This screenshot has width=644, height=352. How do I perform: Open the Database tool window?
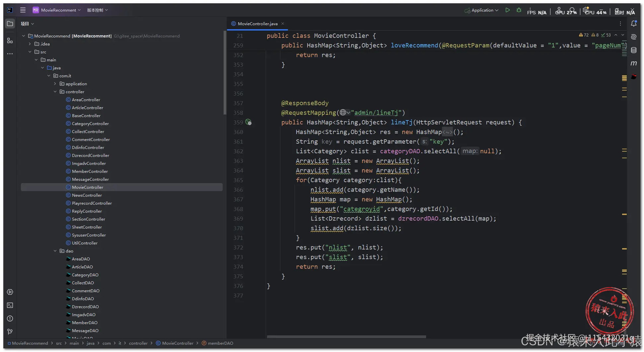coord(634,50)
